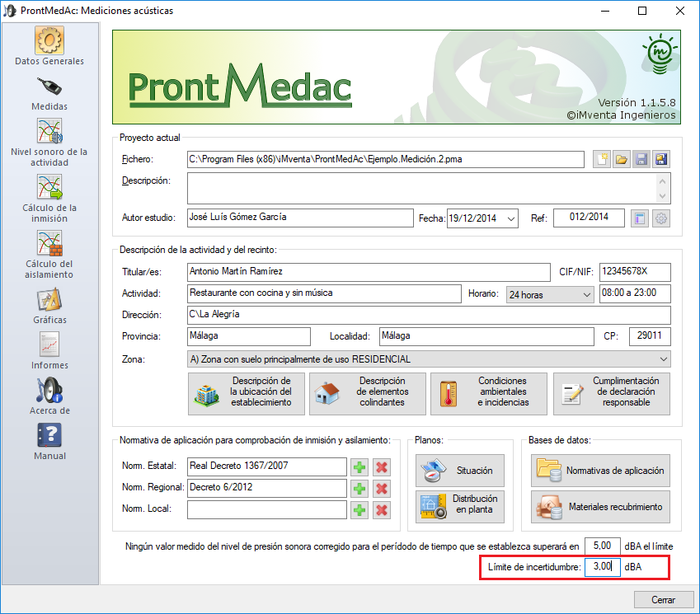Click the Límite de incertidumbre field
The height and width of the screenshot is (614, 700).
tap(602, 567)
